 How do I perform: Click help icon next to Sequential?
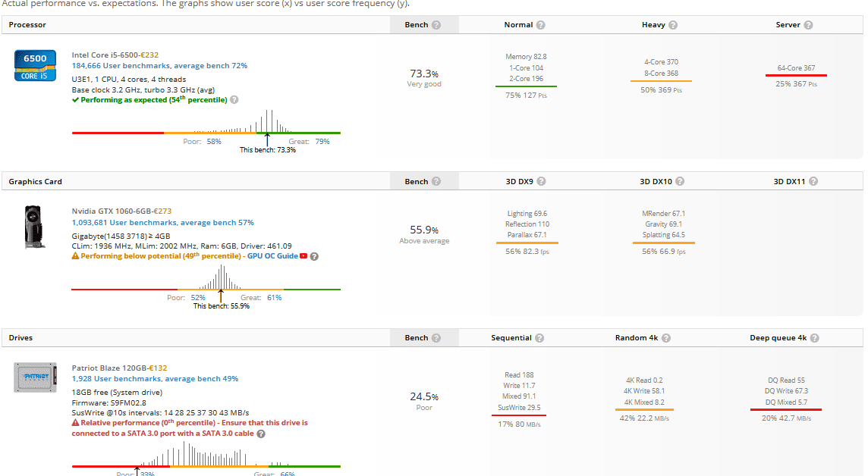coord(539,338)
